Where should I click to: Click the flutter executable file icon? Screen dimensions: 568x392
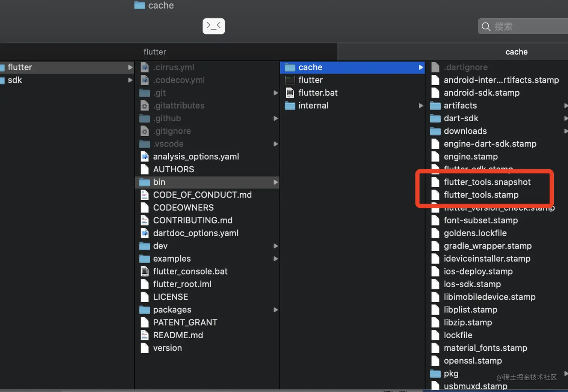coord(290,80)
